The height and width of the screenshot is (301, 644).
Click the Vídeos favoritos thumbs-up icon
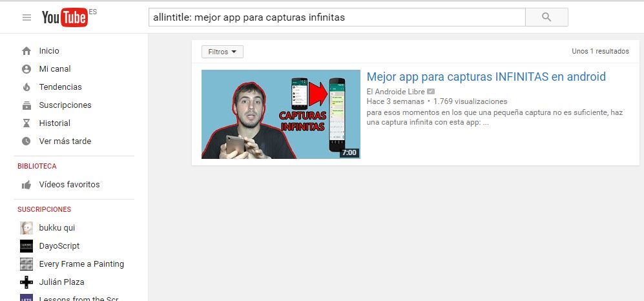click(26, 185)
